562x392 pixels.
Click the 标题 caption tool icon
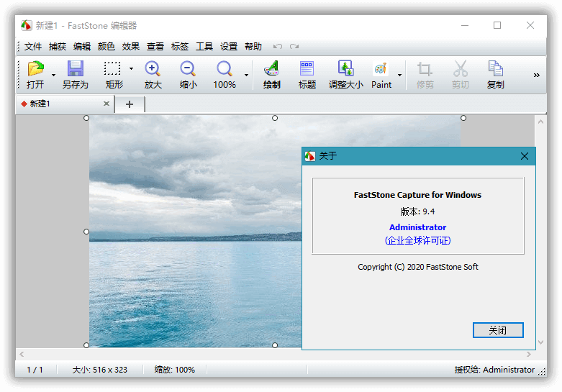[x=307, y=70]
